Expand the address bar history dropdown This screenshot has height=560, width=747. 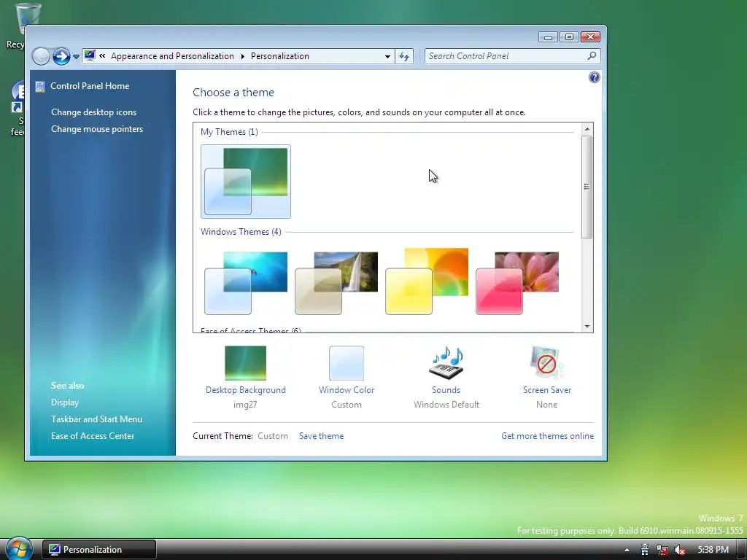tap(388, 56)
